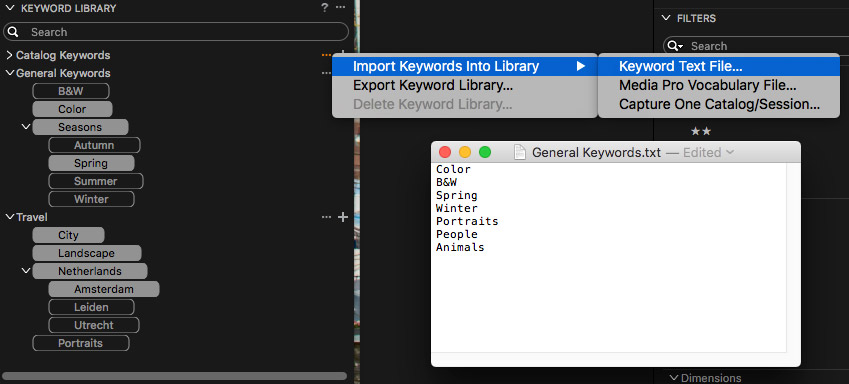
Task: Choose Keyword Text File submenu option
Action: click(719, 66)
